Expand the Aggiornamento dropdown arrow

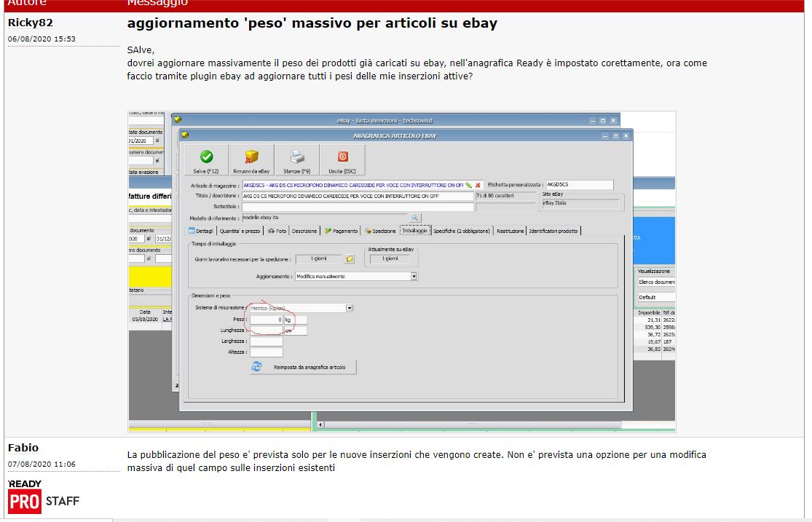pos(414,277)
